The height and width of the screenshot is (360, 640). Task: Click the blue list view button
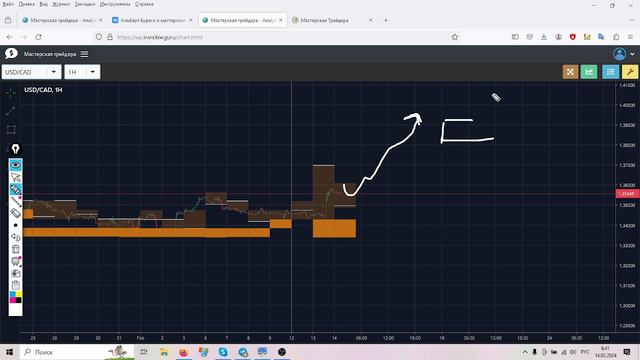(x=611, y=72)
